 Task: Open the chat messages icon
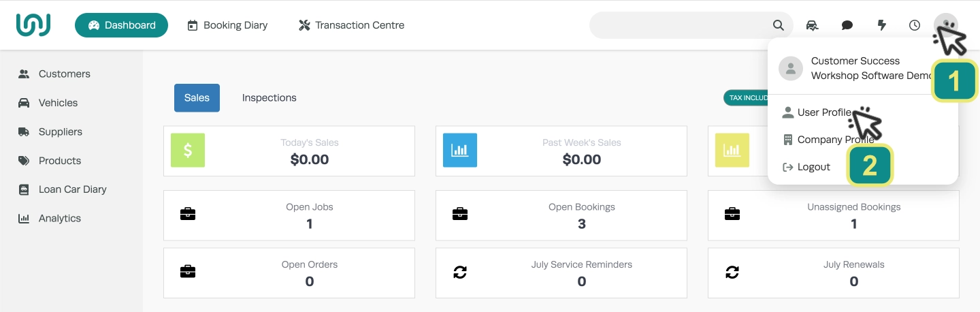click(847, 25)
